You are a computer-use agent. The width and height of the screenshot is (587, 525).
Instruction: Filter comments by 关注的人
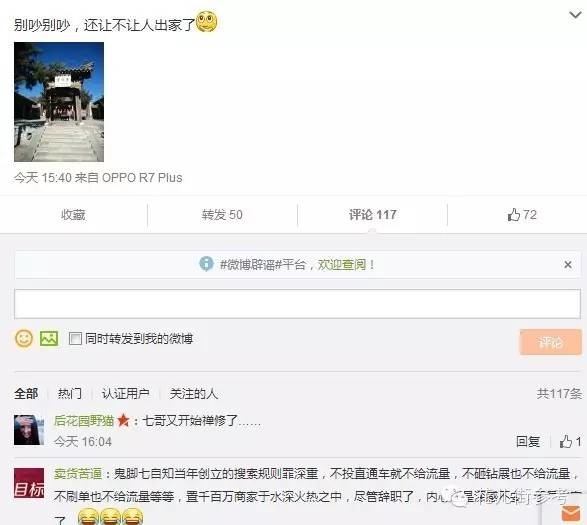194,394
